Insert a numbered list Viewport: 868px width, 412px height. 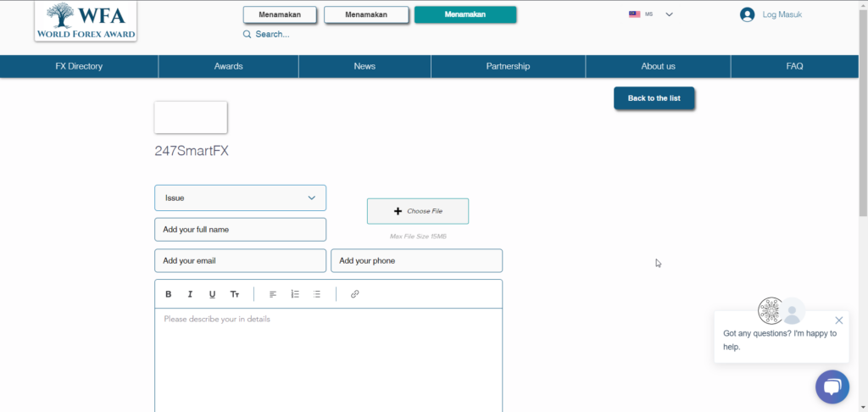tap(295, 294)
